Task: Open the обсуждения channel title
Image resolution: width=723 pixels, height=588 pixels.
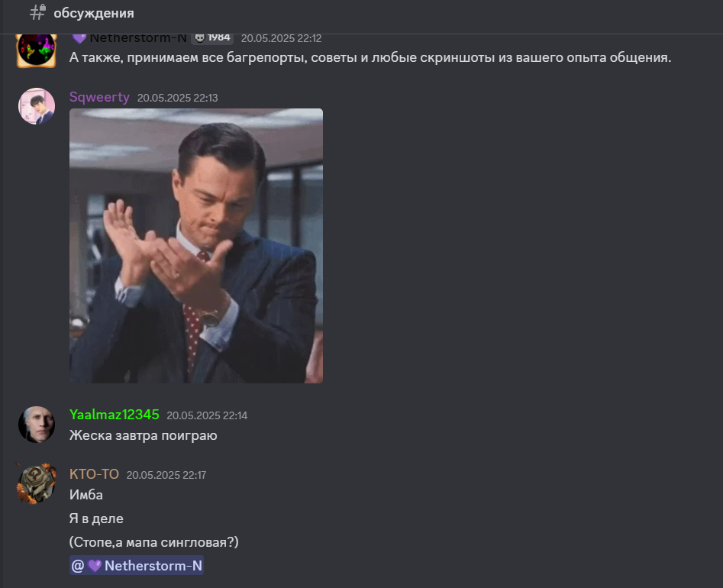Action: tap(94, 13)
